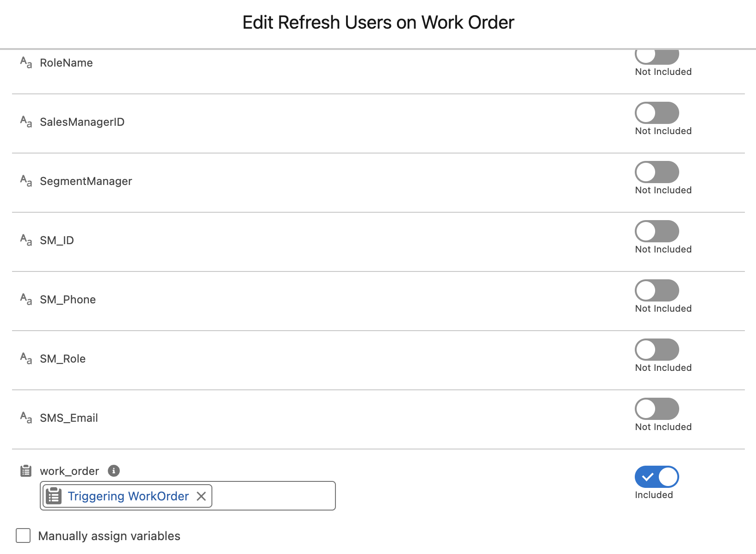Image resolution: width=756 pixels, height=554 pixels.
Task: Enable the SM_ID variable toggle
Action: [656, 231]
